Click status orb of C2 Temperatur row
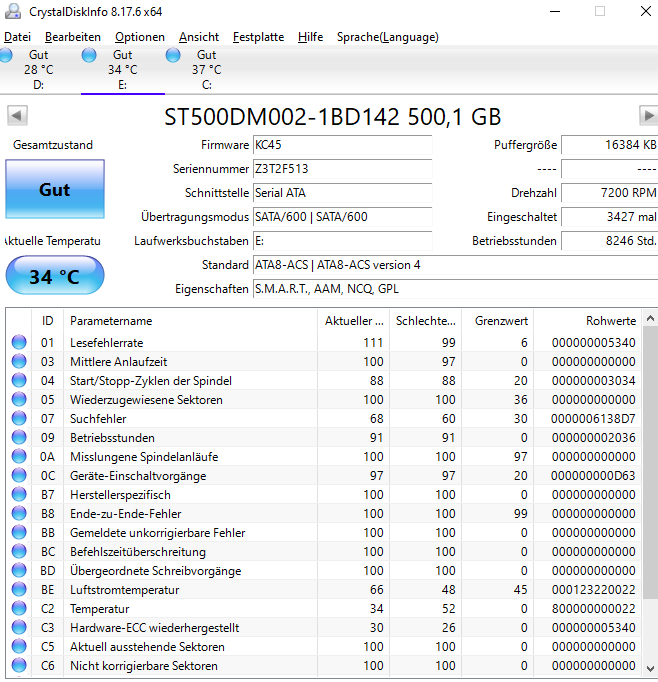The image size is (658, 682). (19, 608)
